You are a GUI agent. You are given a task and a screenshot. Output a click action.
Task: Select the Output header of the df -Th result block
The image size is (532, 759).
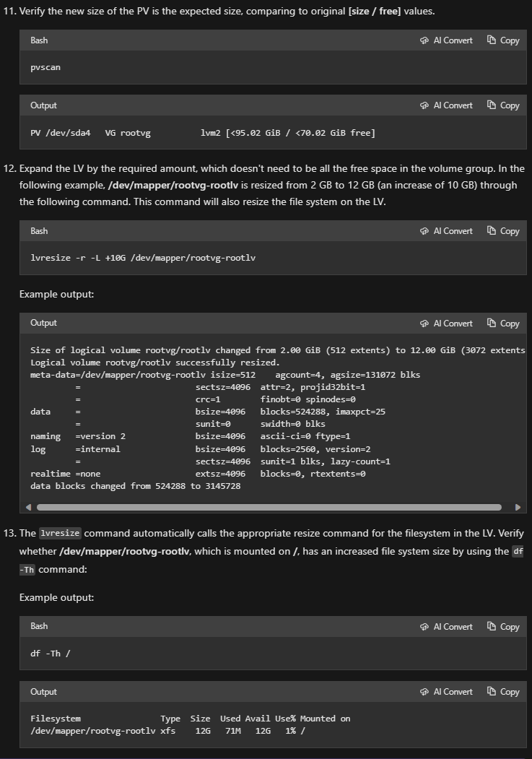click(43, 691)
